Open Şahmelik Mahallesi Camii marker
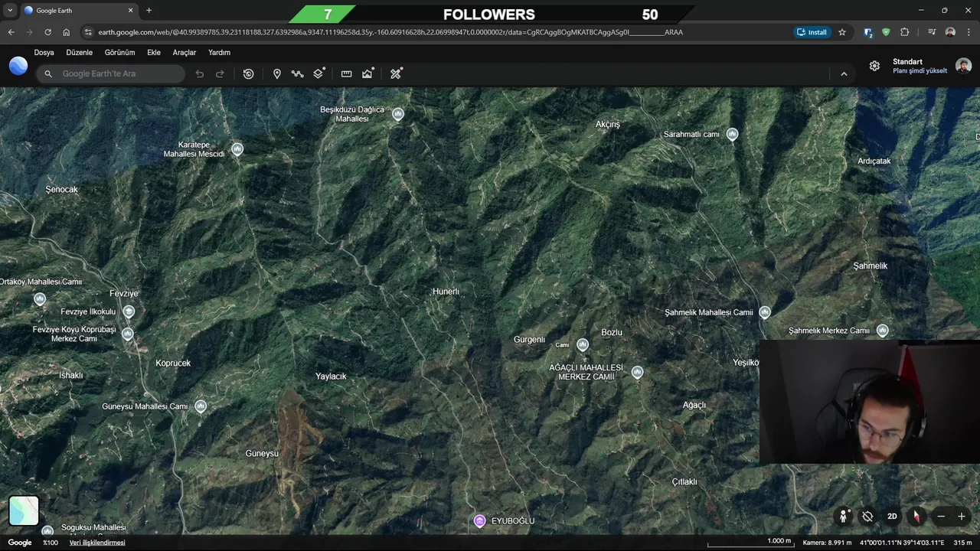 (x=764, y=312)
